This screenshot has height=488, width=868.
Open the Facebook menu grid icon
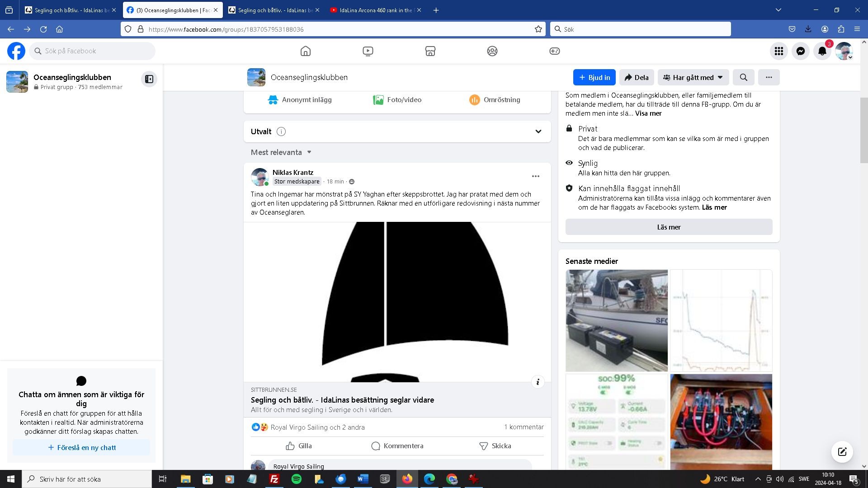pos(778,51)
